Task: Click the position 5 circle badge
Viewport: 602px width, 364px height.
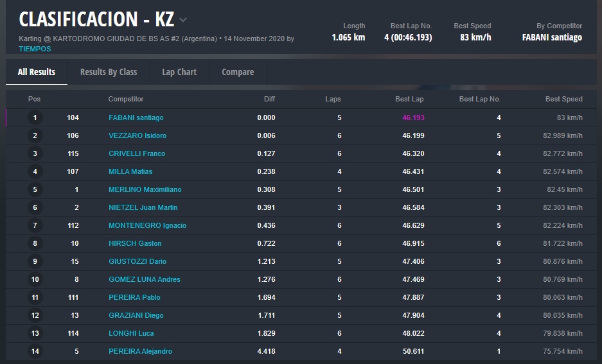Action: pyautogui.click(x=35, y=189)
